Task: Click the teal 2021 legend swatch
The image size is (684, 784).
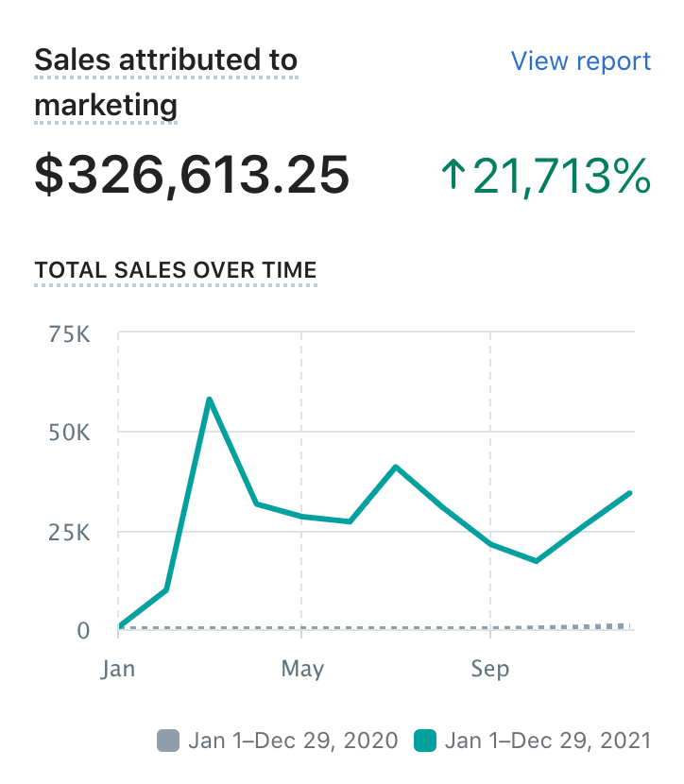Action: (425, 741)
